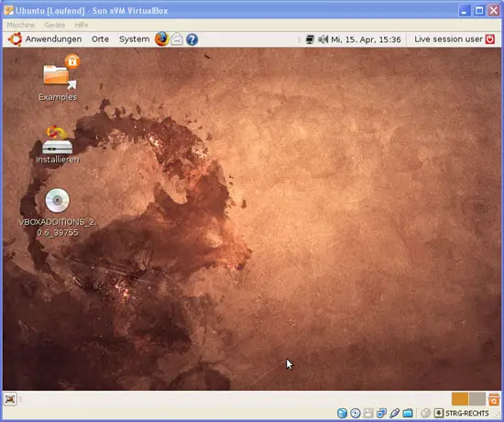The width and height of the screenshot is (504, 422).
Task: Click the network adapters status icon
Action: (381, 413)
